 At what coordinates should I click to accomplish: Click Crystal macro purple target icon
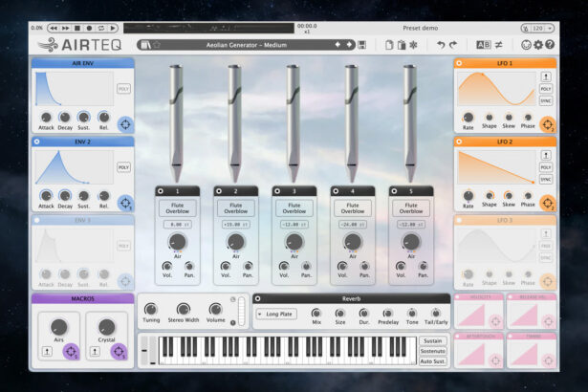(119, 352)
